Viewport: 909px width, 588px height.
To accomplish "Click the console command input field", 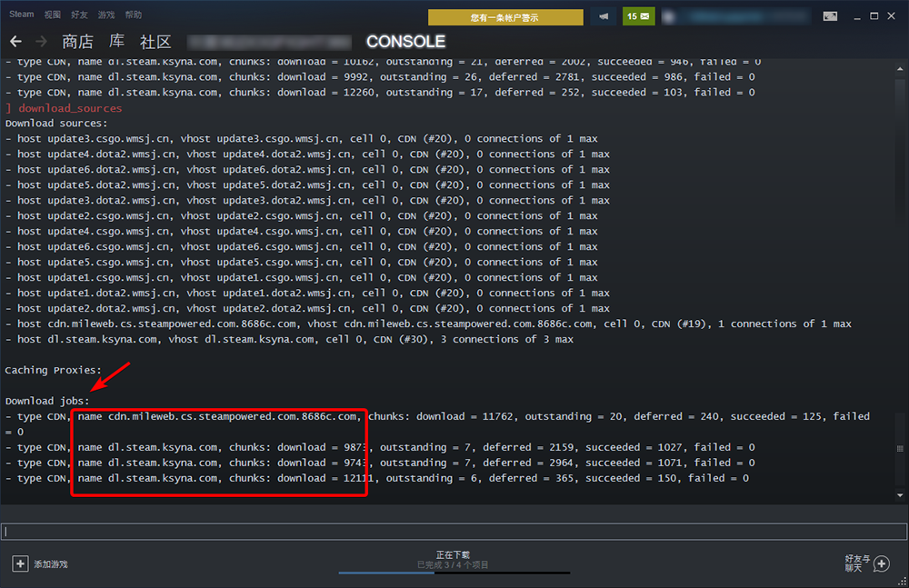I will coord(454,531).
